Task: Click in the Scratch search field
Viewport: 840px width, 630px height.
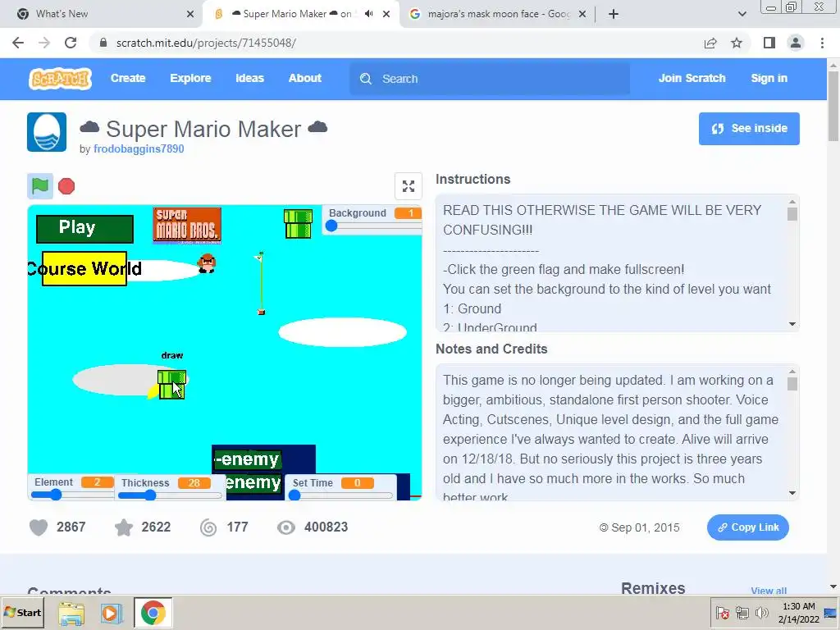Action: pyautogui.click(x=490, y=79)
